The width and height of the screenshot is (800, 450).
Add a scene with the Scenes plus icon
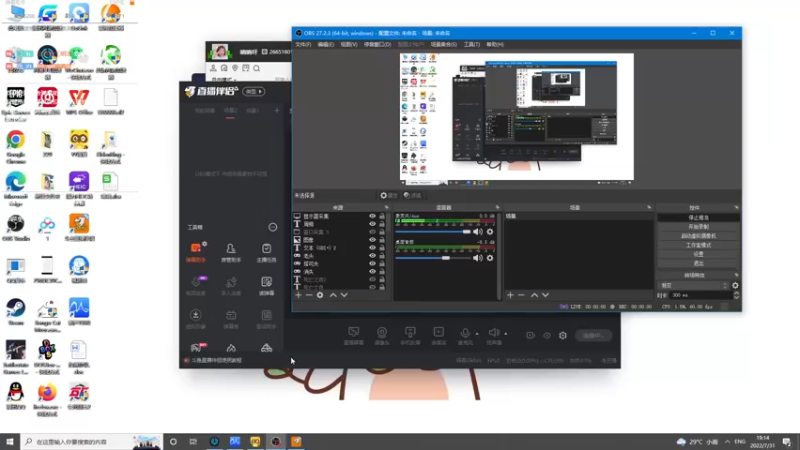(510, 295)
